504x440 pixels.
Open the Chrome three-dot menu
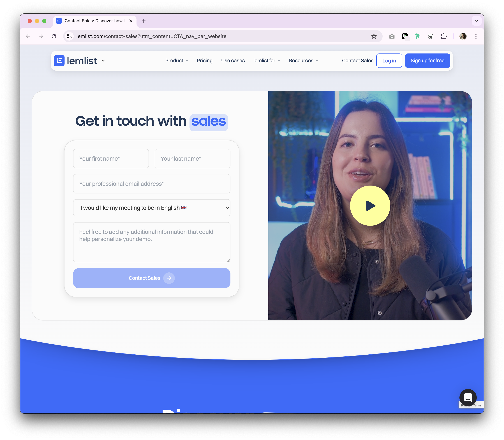pyautogui.click(x=476, y=36)
